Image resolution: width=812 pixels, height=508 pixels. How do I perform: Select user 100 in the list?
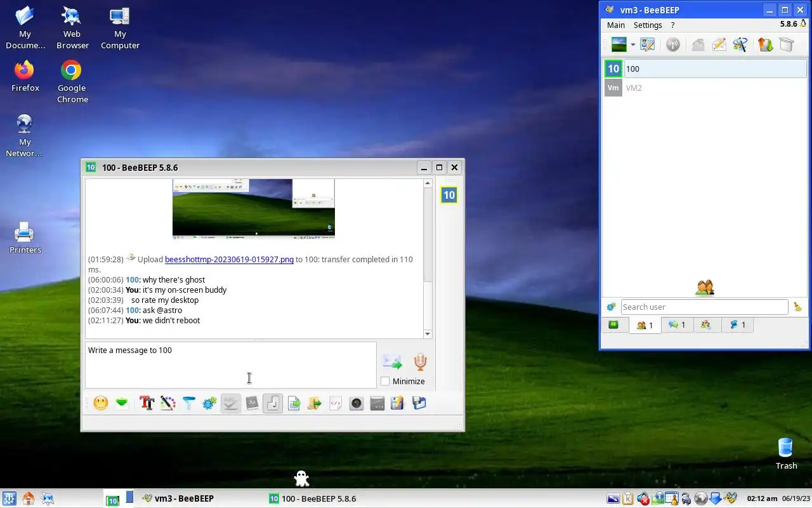pos(704,69)
